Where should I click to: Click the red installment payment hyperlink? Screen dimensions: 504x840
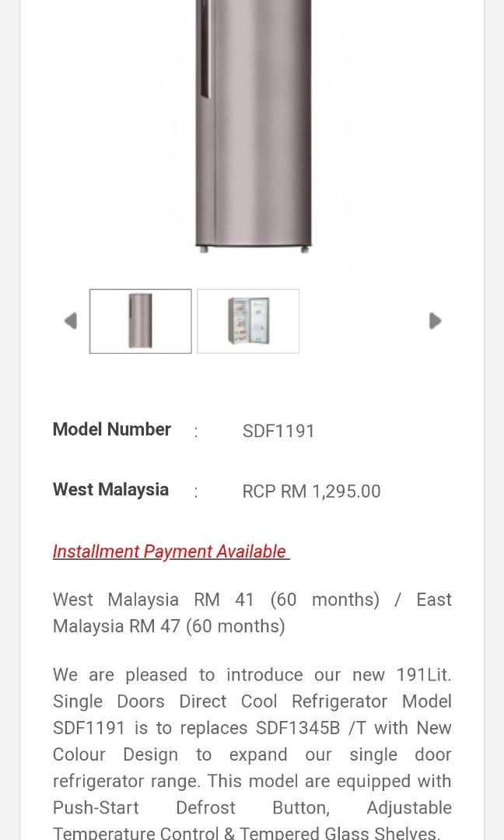[170, 551]
